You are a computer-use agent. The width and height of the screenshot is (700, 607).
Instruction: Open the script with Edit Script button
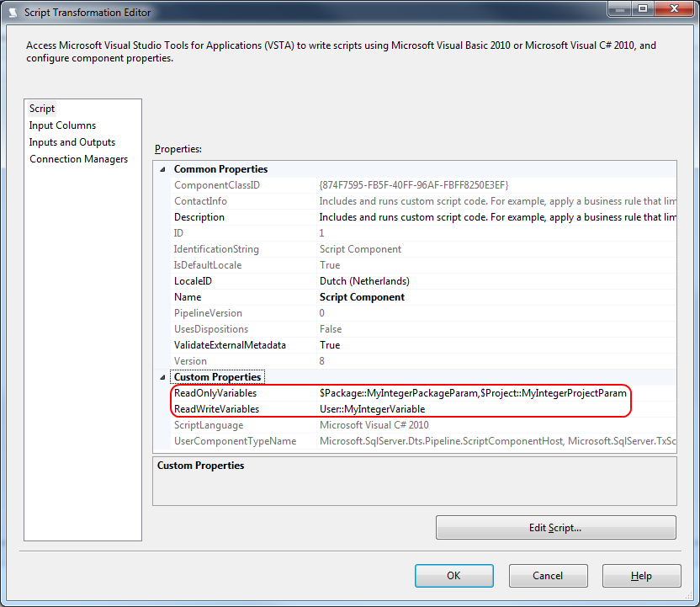coord(556,528)
